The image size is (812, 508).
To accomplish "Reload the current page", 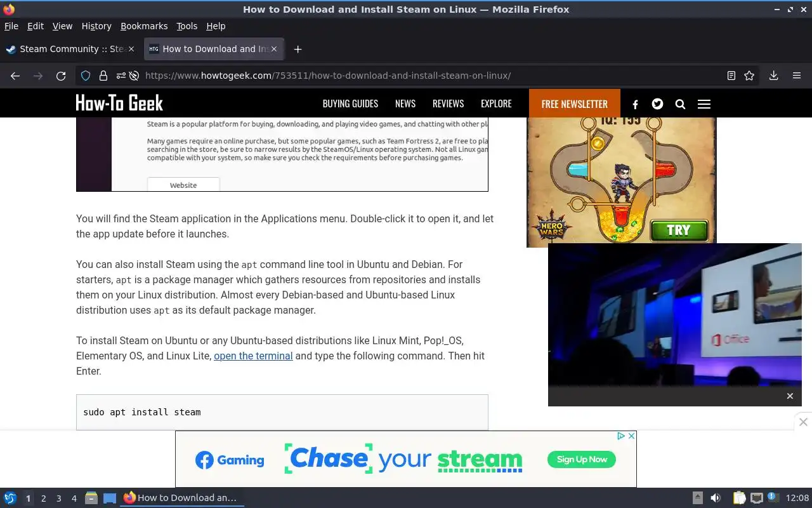I will 61,76.
